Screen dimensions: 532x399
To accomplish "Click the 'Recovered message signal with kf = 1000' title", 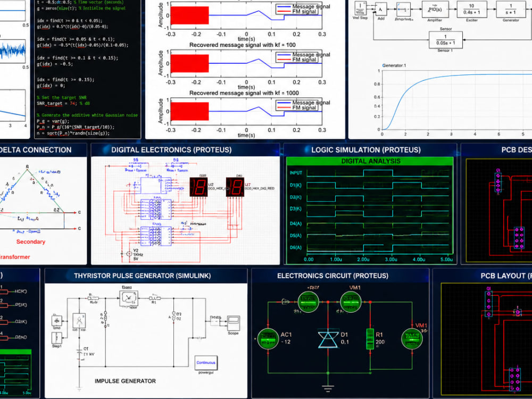I will [x=244, y=93].
